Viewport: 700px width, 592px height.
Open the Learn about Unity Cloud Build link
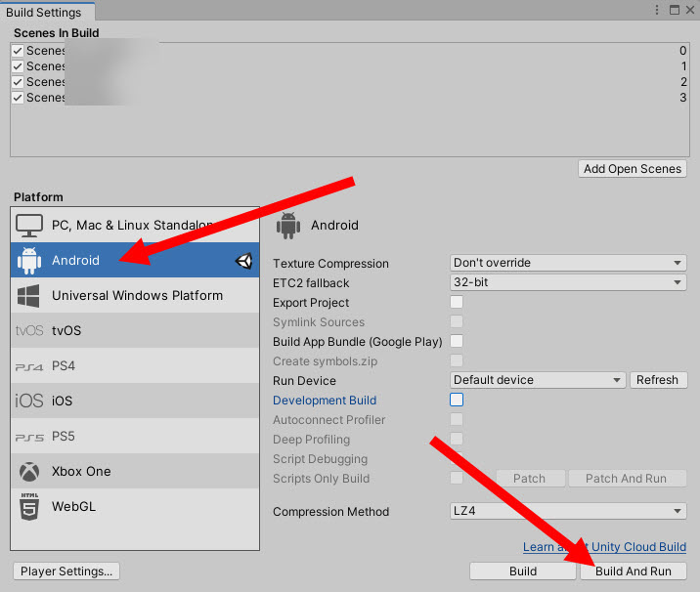coord(604,547)
